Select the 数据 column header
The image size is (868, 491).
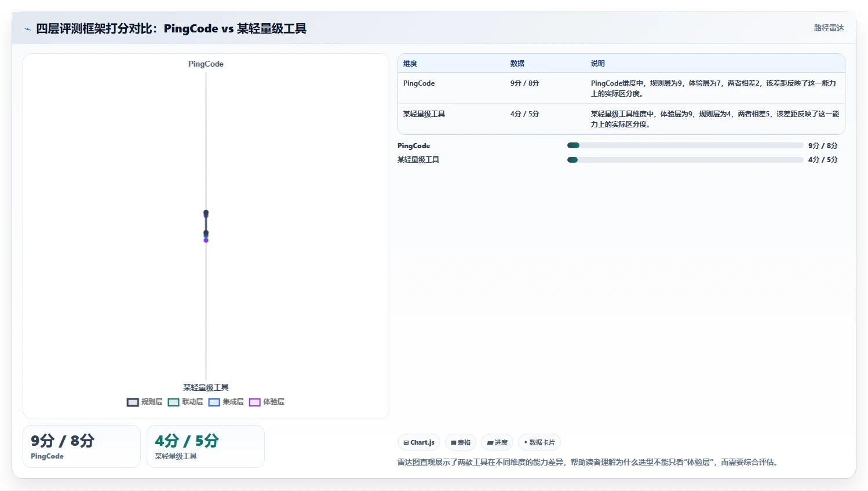click(x=517, y=64)
